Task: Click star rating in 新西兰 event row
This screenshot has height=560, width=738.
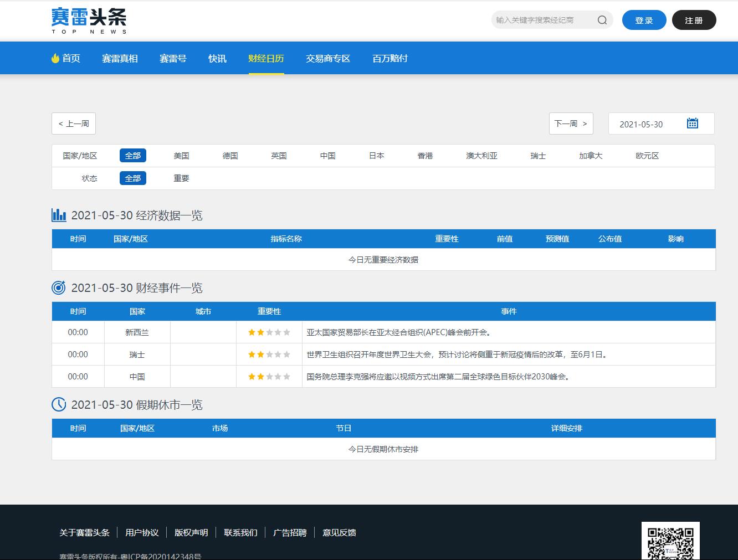Action: [269, 332]
